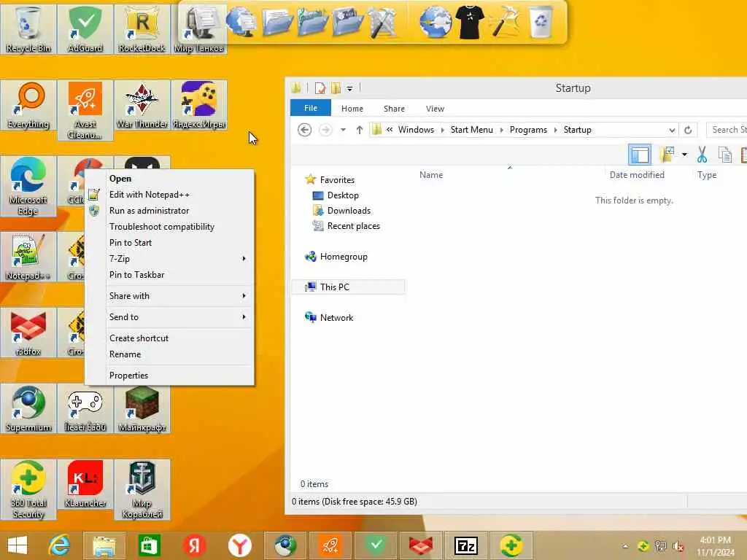Viewport: 747px width, 560px height.
Task: Click the Properties icon in Explorer title bar
Action: coord(320,88)
